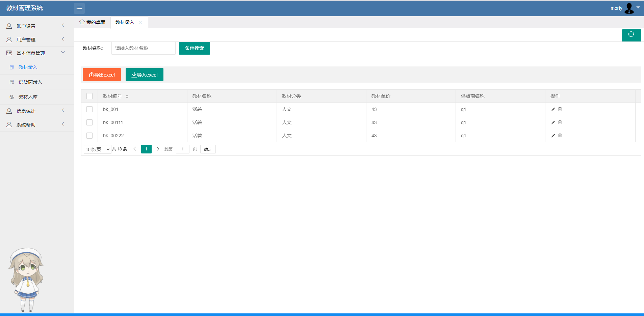Collapse 基本信息管理 chevron
This screenshot has height=316, width=644.
[x=63, y=52]
